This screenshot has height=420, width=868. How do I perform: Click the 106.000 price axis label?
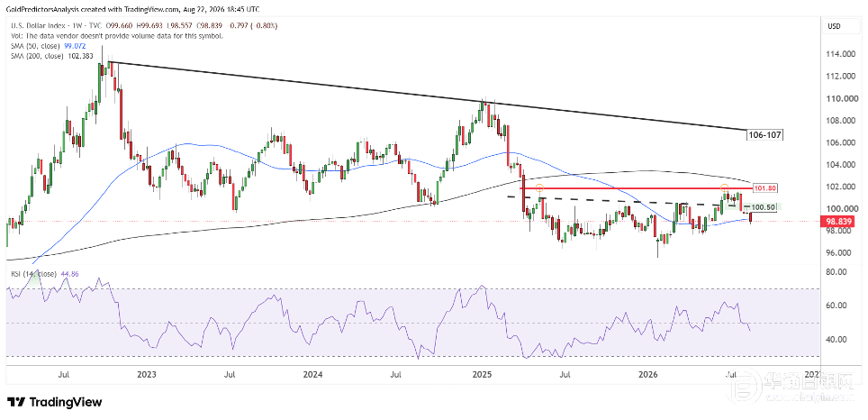pyautogui.click(x=839, y=142)
